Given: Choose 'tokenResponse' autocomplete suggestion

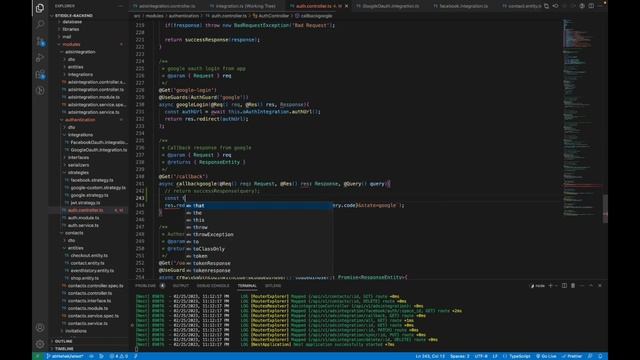Looking at the screenshot, I should click(x=258, y=263).
